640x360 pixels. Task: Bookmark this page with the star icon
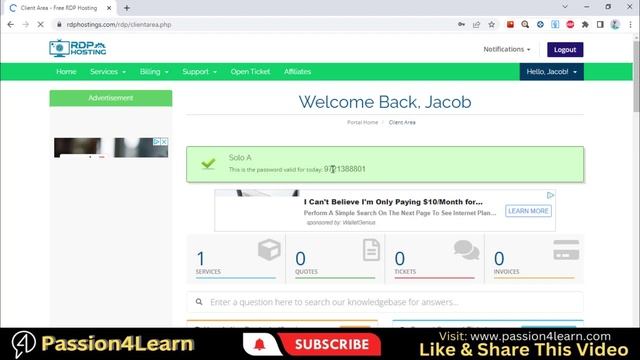tap(491, 24)
